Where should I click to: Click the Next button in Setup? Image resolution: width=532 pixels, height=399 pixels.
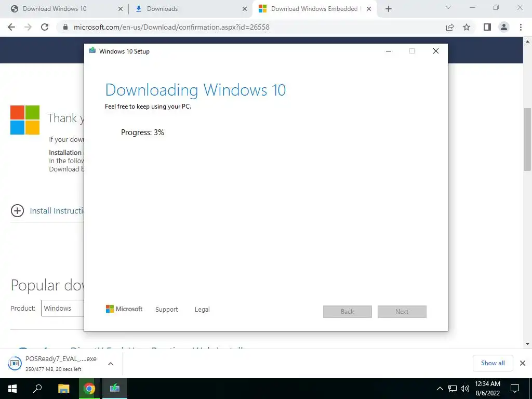tap(402, 312)
